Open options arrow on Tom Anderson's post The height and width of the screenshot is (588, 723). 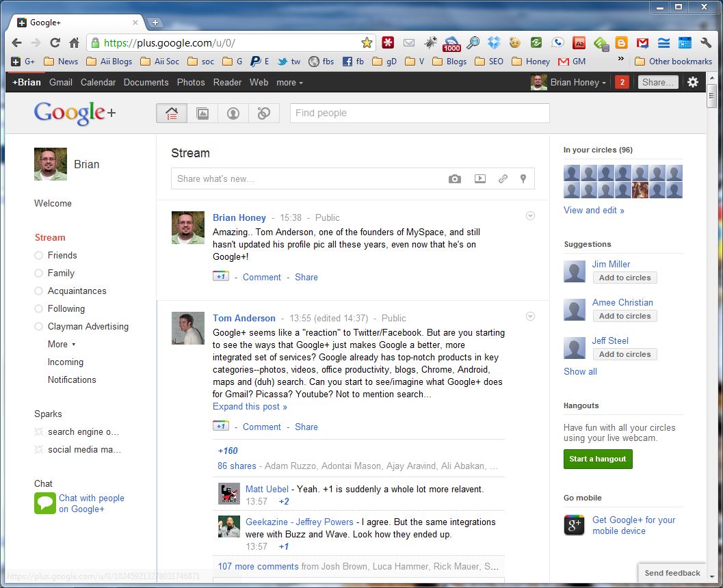[530, 316]
